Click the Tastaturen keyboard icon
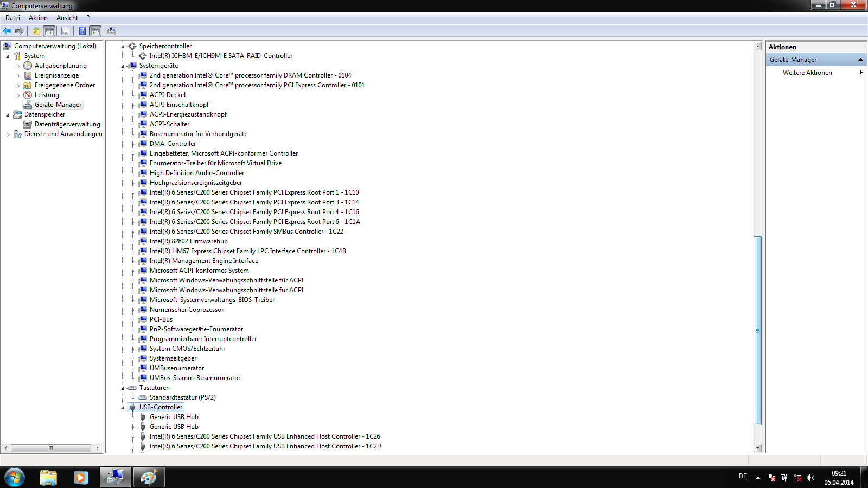 [132, 388]
